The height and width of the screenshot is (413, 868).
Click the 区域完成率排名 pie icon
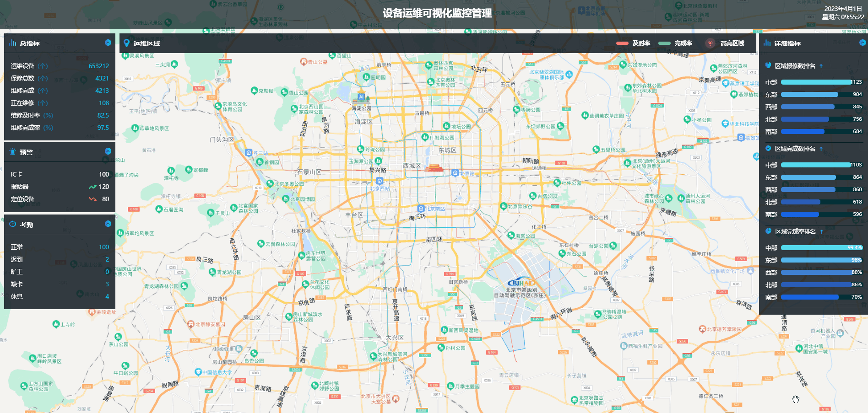[768, 231]
